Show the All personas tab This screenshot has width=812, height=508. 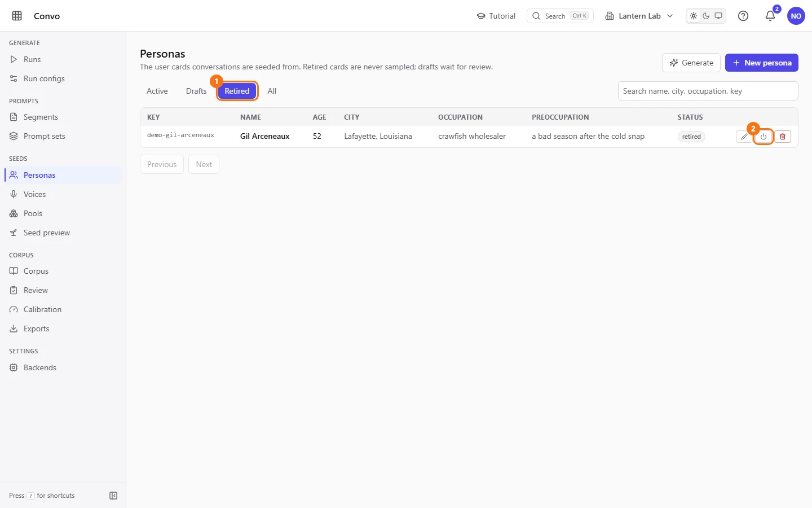pos(272,91)
